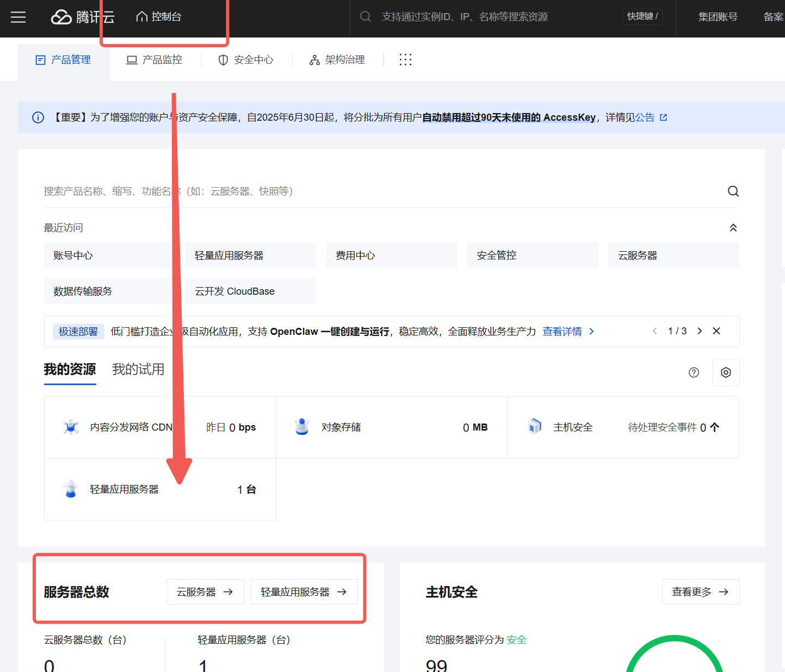Show the next promo banner
This screenshot has height=672, width=785.
700,331
